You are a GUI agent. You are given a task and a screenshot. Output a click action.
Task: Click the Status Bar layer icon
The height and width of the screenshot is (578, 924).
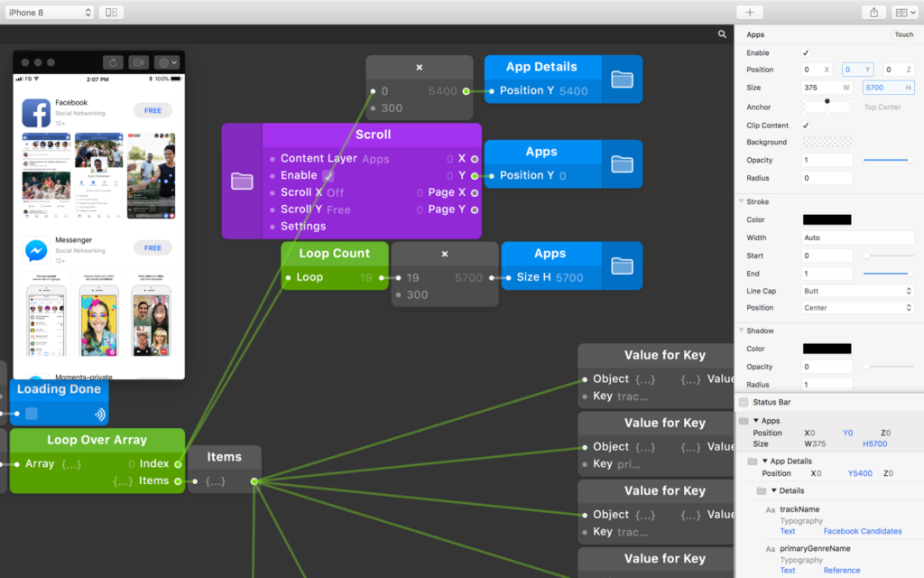click(x=744, y=402)
